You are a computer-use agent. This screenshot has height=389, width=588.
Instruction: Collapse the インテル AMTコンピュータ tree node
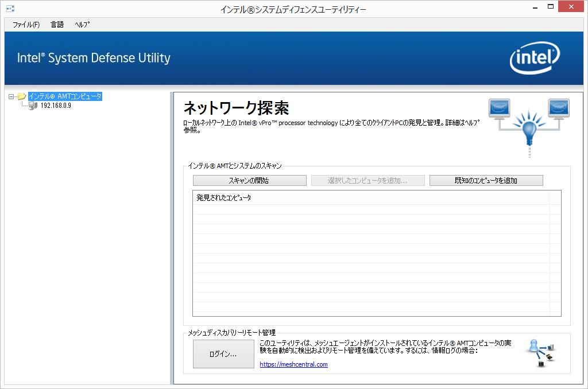(11, 97)
